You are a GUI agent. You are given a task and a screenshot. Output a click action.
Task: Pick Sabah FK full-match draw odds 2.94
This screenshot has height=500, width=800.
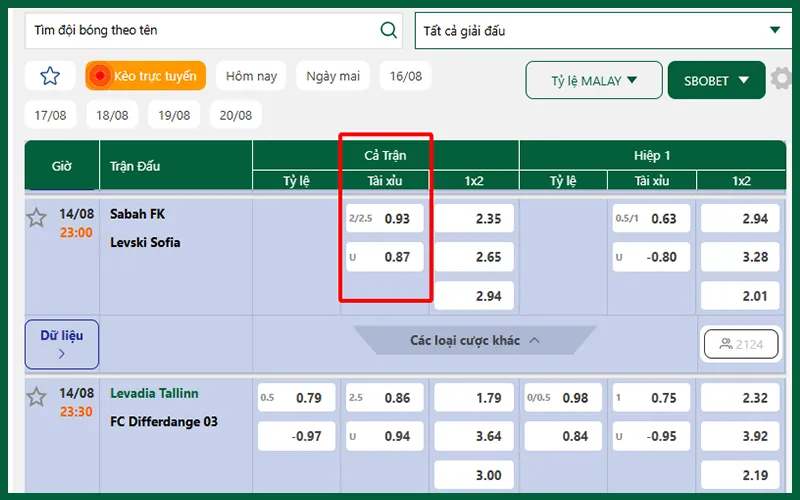[474, 295]
